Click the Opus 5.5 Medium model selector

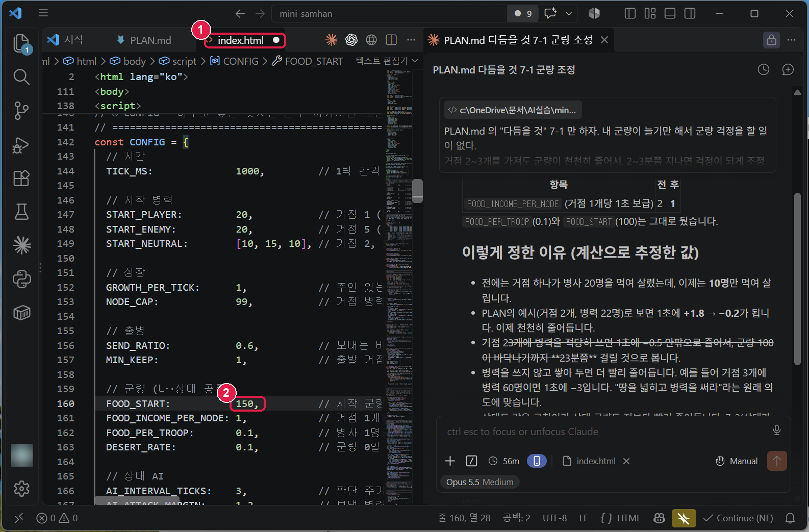pyautogui.click(x=479, y=482)
